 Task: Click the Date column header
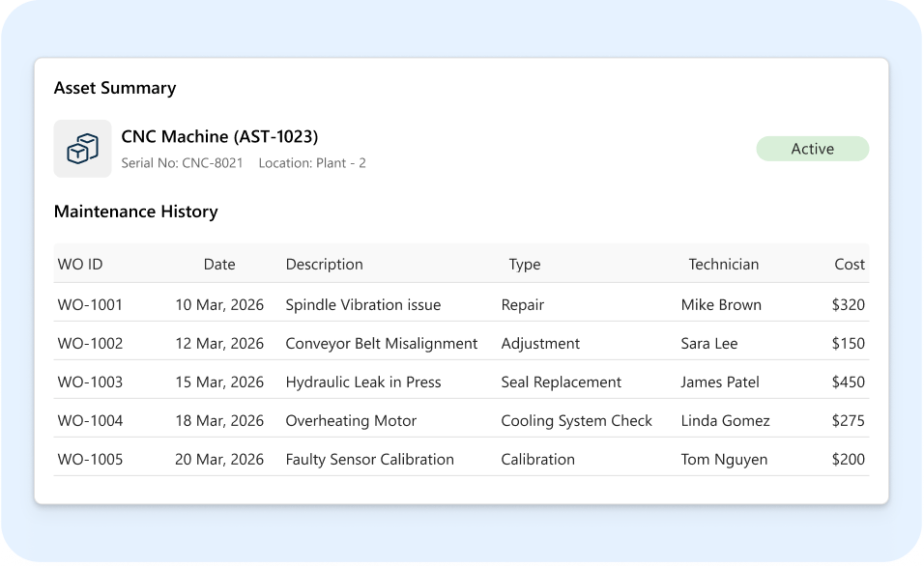coord(219,264)
